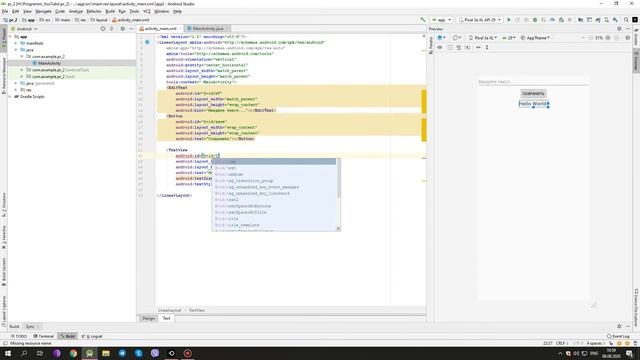
Task: Open the app run configuration dropdown
Action: tap(442, 20)
